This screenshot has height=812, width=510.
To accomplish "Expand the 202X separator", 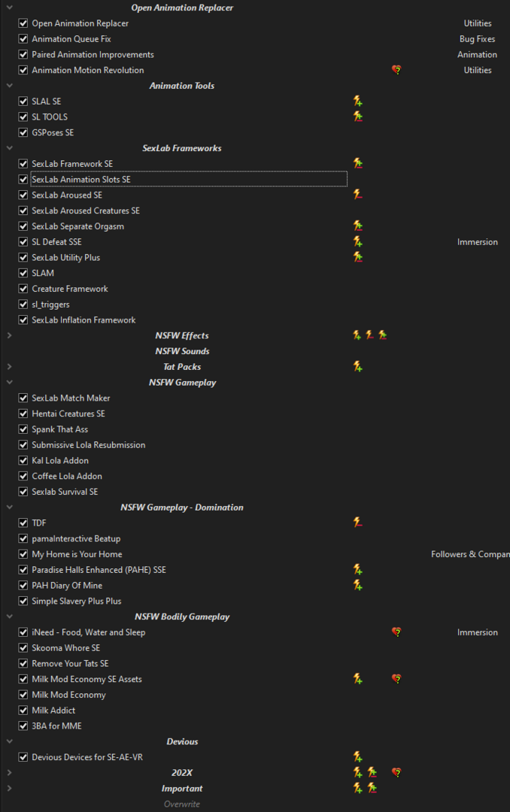I will coord(9,773).
